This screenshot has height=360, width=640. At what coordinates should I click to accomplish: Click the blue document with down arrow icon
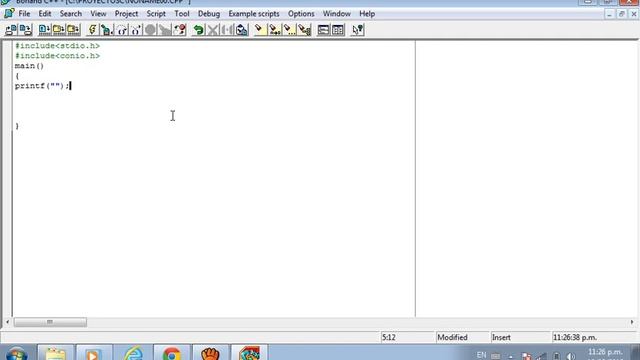(44, 30)
